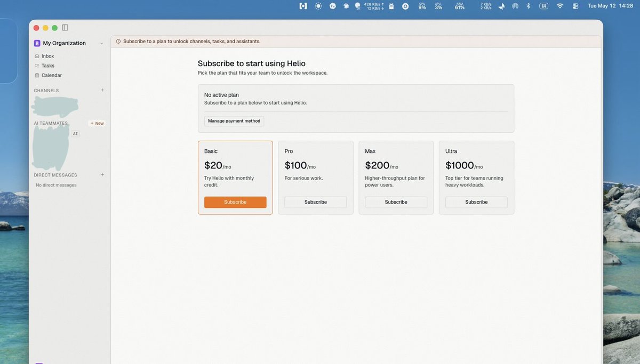This screenshot has width=640, height=364.
Task: Open the Wi-Fi menu bar icon
Action: 560,6
